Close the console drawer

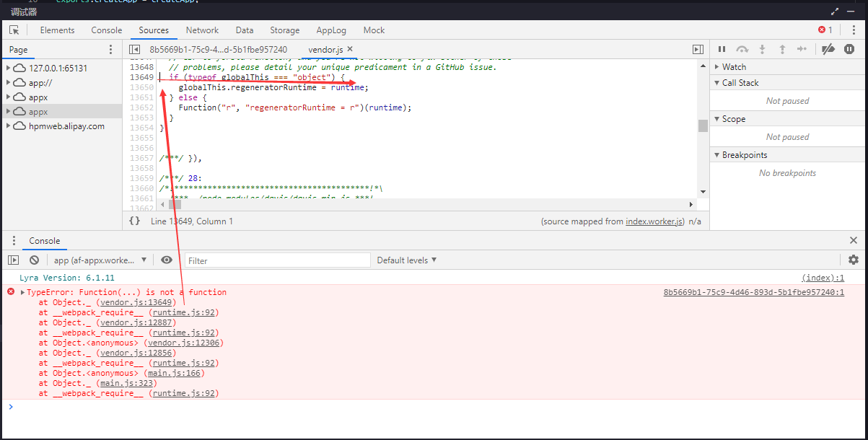pos(854,240)
